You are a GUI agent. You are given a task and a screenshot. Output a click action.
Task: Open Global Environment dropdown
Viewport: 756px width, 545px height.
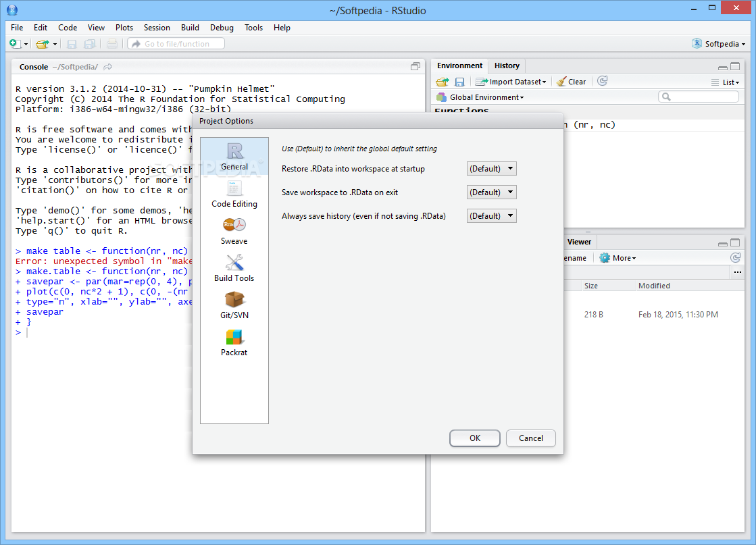coord(481,97)
